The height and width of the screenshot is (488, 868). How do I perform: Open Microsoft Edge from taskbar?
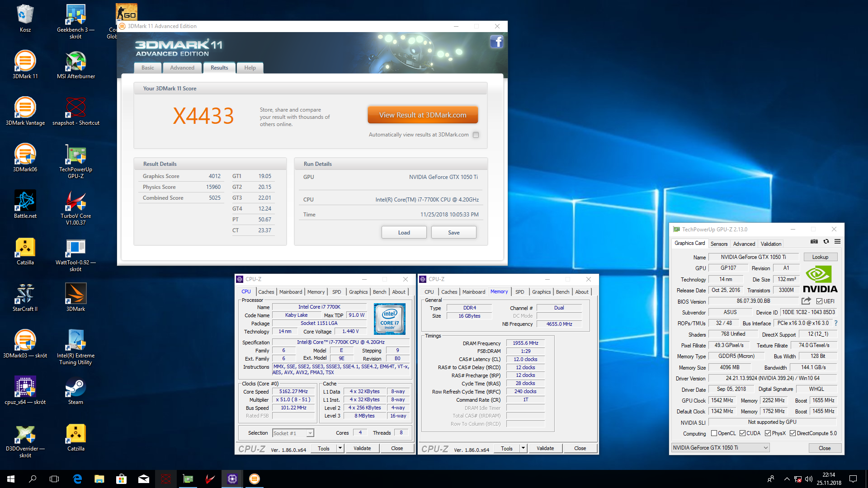(x=77, y=479)
